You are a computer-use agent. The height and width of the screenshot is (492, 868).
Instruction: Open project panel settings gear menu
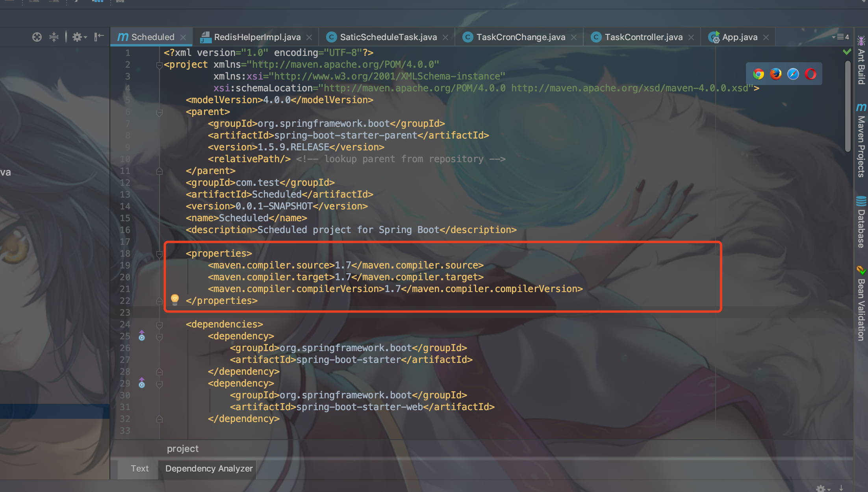click(x=79, y=37)
